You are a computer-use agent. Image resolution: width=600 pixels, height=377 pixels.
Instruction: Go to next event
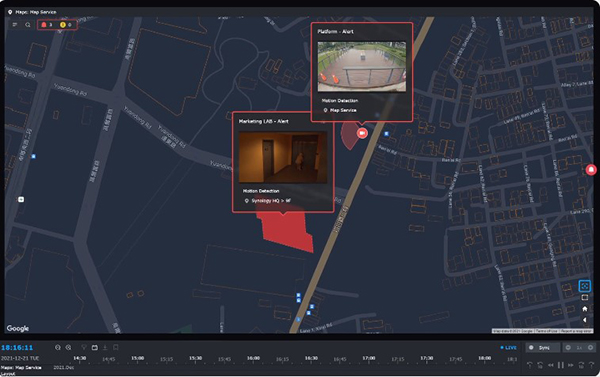tap(592, 365)
